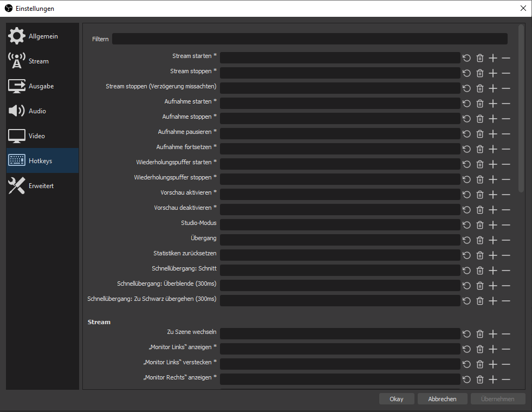Open the Allgemein settings section
Viewport: 532px width, 412px height.
(42, 36)
